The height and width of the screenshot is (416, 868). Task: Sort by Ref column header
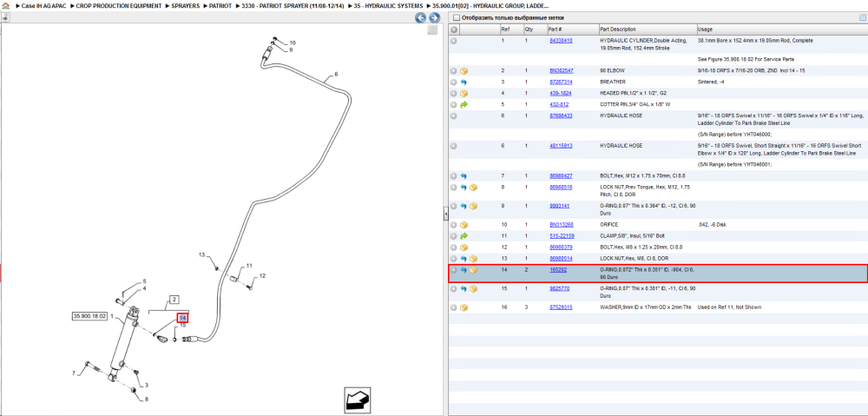pyautogui.click(x=510, y=29)
